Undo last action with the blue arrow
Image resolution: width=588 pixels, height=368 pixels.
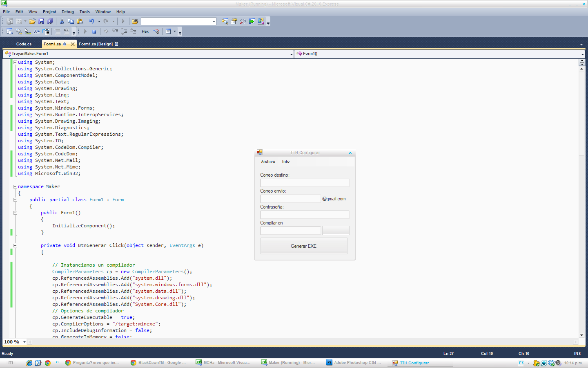(x=92, y=21)
